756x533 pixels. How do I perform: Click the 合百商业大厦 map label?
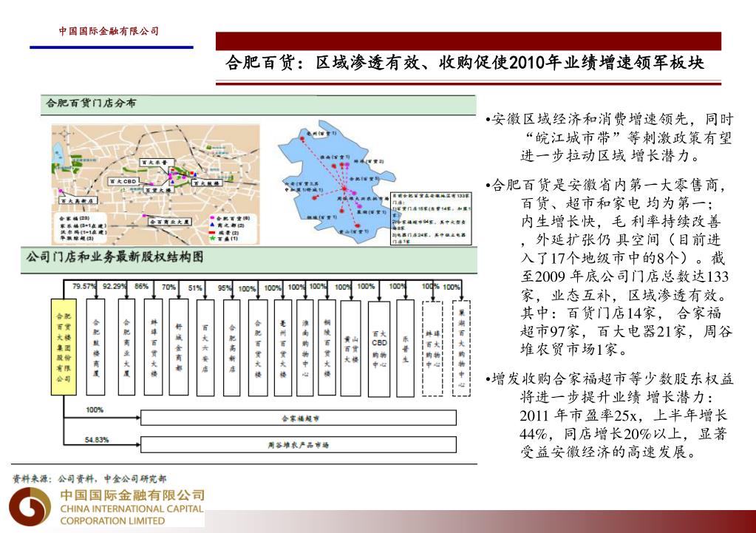(x=170, y=221)
